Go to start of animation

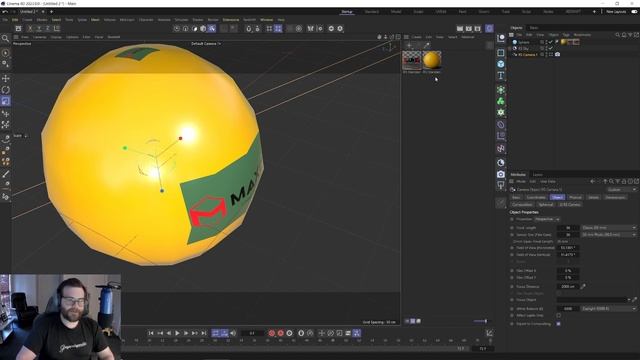click(151, 333)
